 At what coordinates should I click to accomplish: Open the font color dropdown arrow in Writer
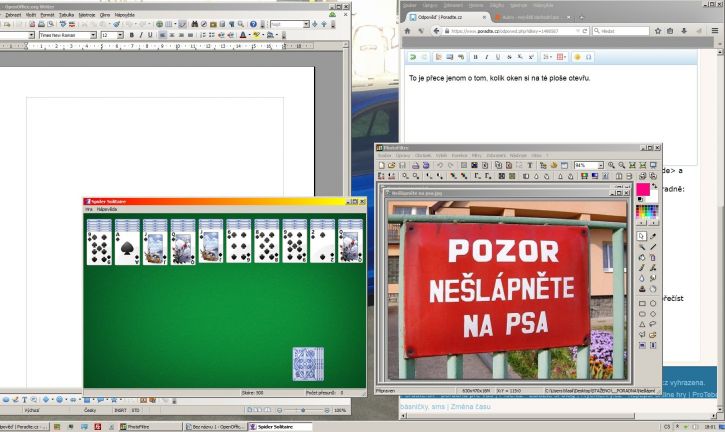coord(249,35)
